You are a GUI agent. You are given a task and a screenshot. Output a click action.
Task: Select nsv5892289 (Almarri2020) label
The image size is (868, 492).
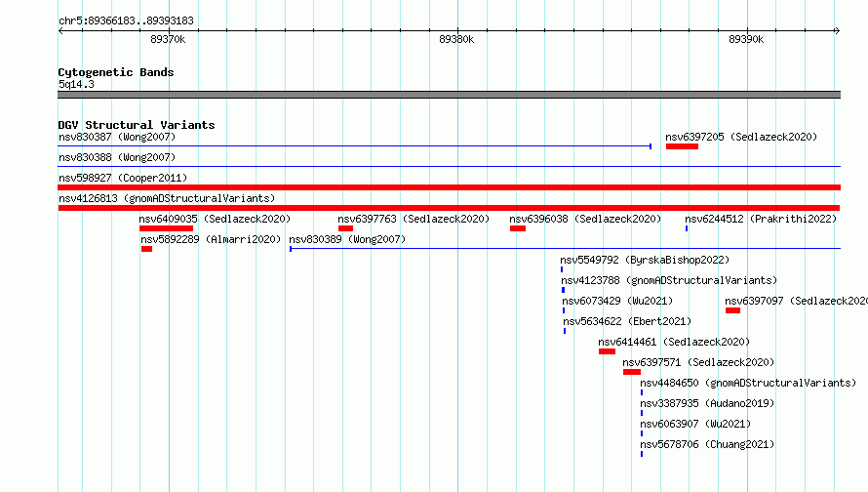pos(211,239)
